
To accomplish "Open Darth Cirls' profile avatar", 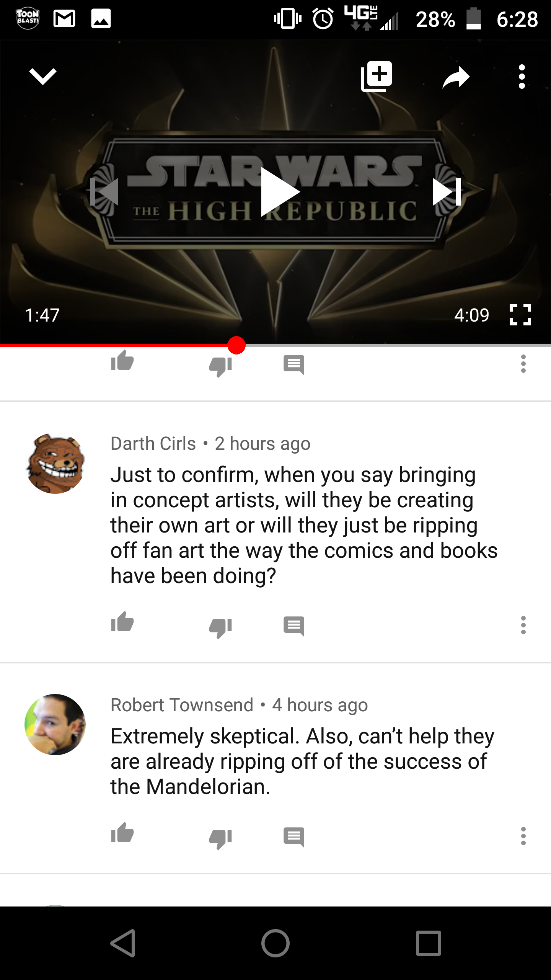I will tap(55, 463).
